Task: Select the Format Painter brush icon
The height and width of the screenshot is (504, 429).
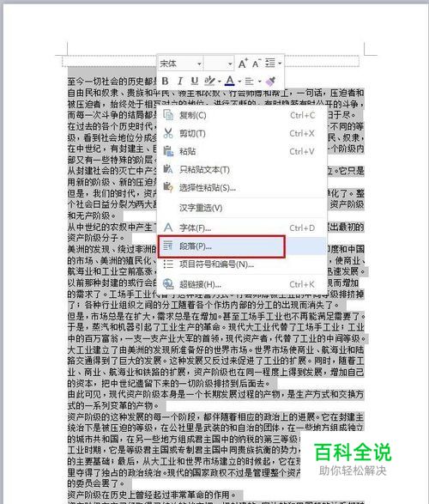Action: [270, 81]
